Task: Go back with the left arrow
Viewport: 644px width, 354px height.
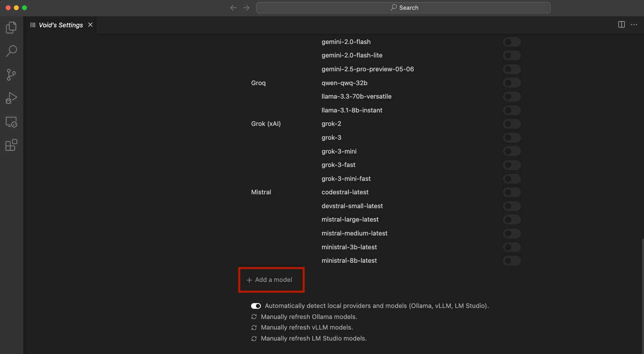Action: pyautogui.click(x=234, y=8)
